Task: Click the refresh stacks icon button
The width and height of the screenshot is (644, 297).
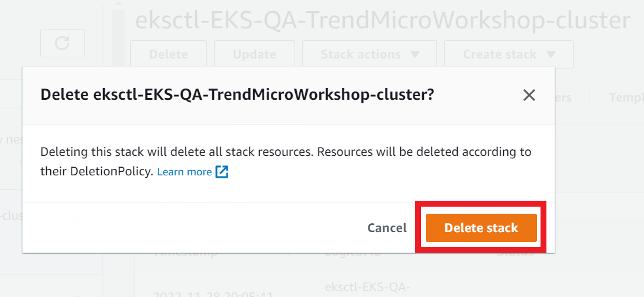Action: click(x=62, y=43)
